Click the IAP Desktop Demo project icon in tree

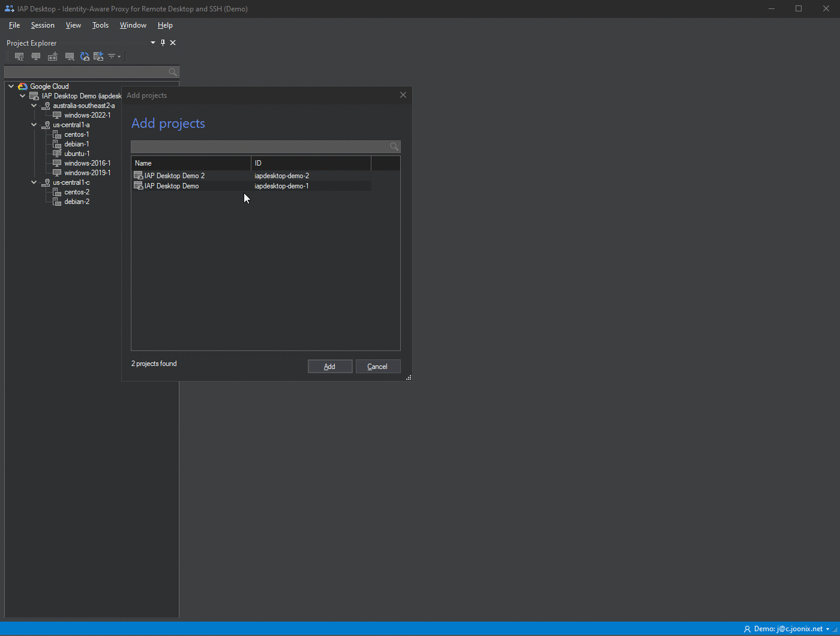point(34,96)
